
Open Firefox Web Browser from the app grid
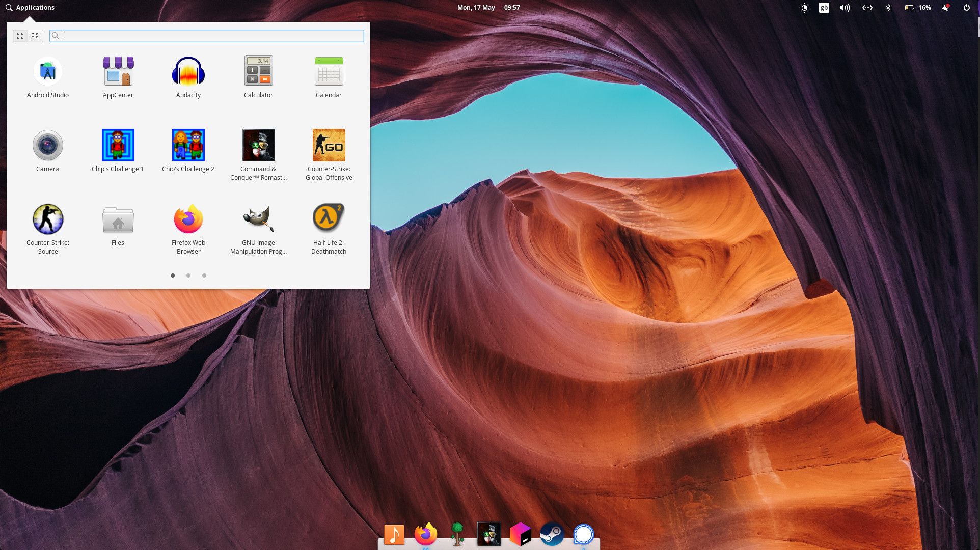point(188,229)
